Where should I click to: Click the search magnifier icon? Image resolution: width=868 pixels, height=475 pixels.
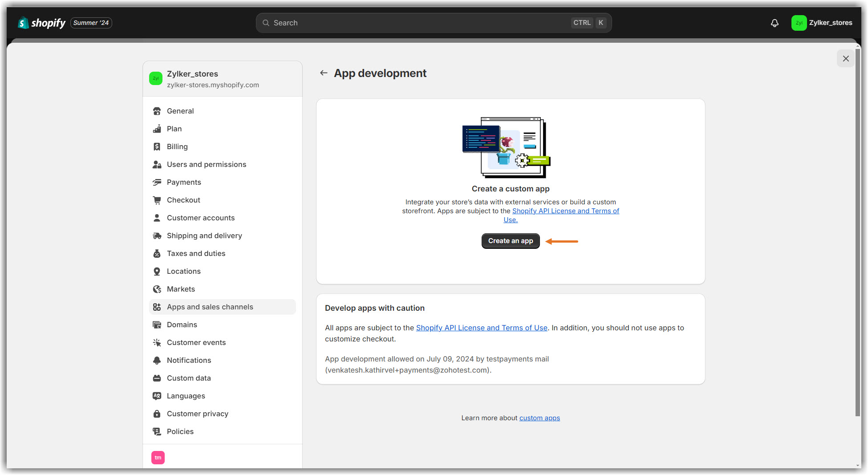point(266,23)
